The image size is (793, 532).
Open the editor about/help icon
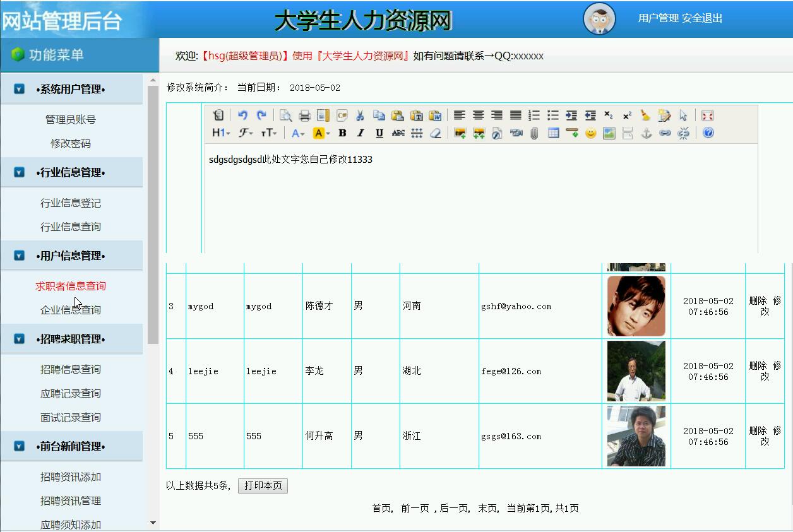(708, 133)
